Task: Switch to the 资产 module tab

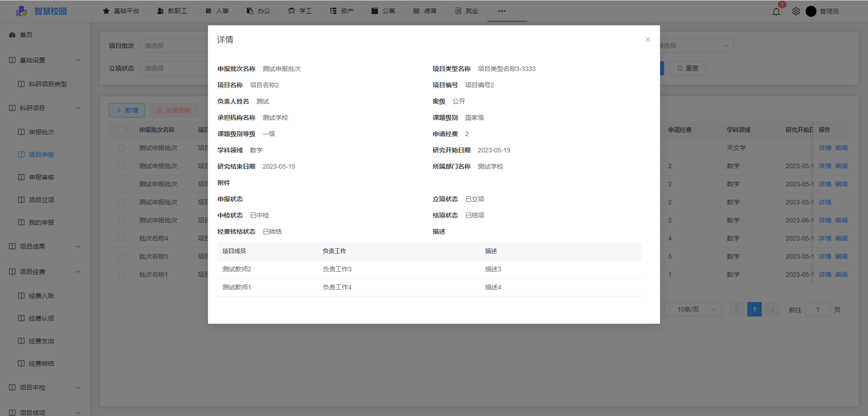Action: (342, 11)
